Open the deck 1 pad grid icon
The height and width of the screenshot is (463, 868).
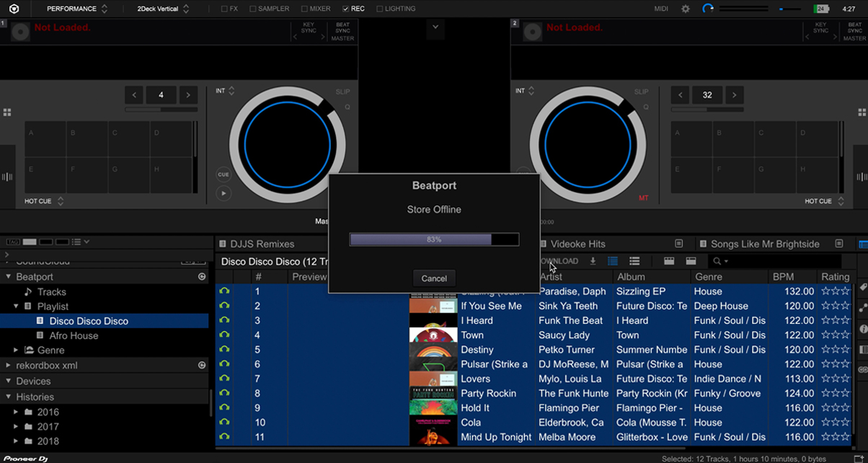coord(7,113)
